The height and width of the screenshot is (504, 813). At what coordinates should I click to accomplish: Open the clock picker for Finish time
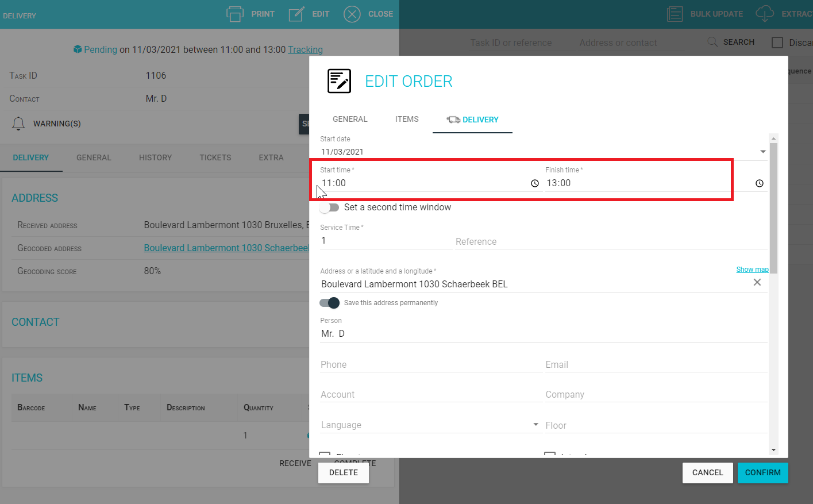759,183
